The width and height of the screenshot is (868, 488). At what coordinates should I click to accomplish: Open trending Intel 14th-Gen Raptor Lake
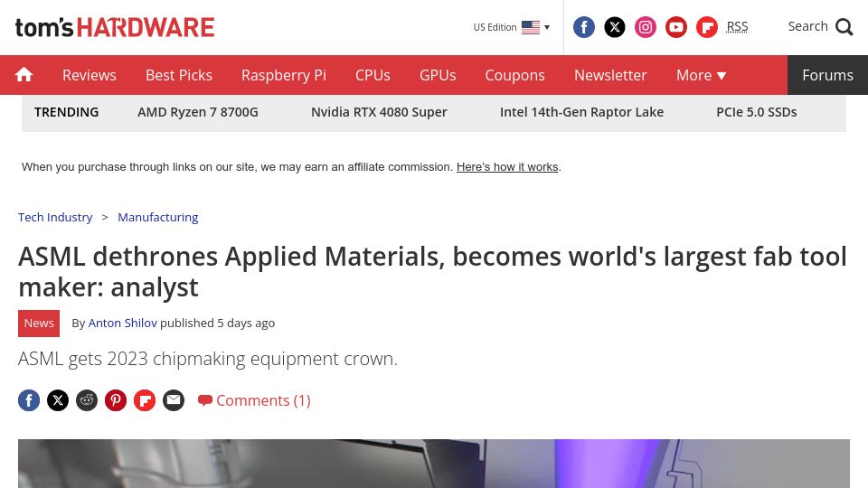581,112
